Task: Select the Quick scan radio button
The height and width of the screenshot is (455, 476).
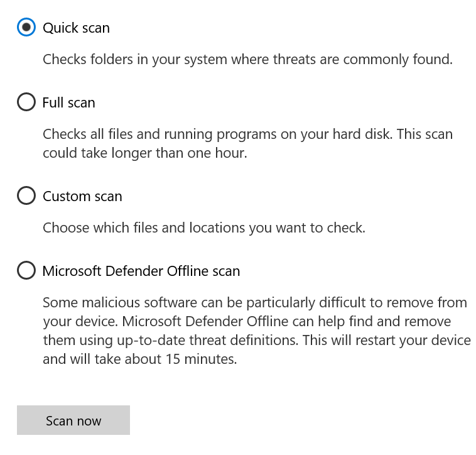Action: click(26, 27)
